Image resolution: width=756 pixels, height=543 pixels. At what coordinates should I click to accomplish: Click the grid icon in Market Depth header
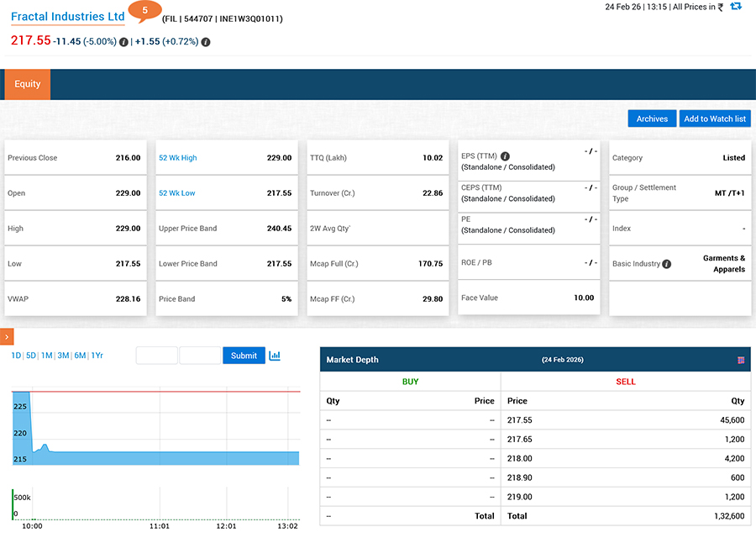point(741,360)
